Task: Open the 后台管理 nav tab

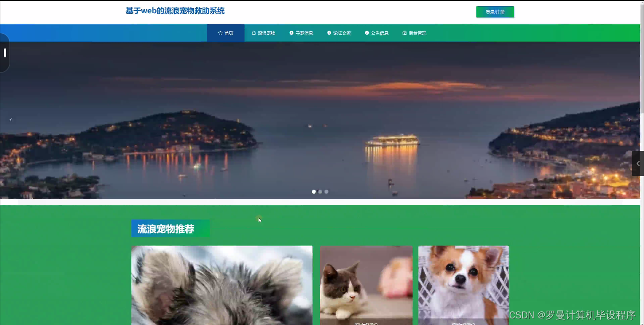Action: pos(414,33)
